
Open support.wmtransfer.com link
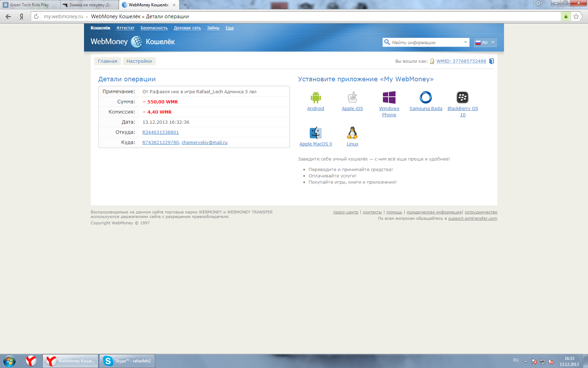point(473,219)
